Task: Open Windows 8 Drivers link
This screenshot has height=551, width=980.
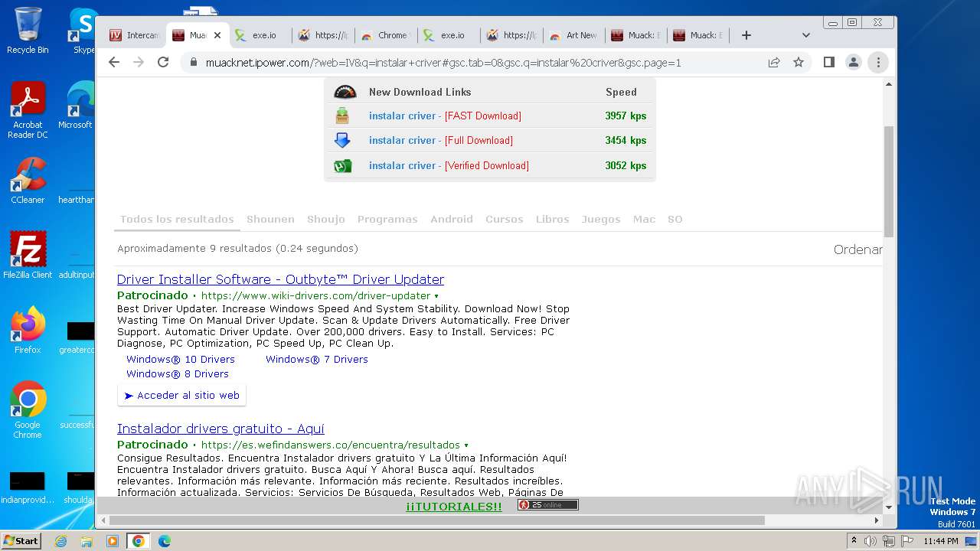Action: pyautogui.click(x=178, y=373)
